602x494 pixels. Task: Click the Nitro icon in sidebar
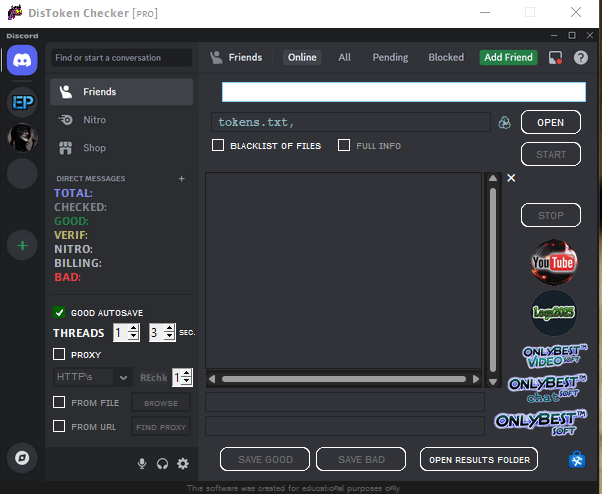pyautogui.click(x=65, y=120)
